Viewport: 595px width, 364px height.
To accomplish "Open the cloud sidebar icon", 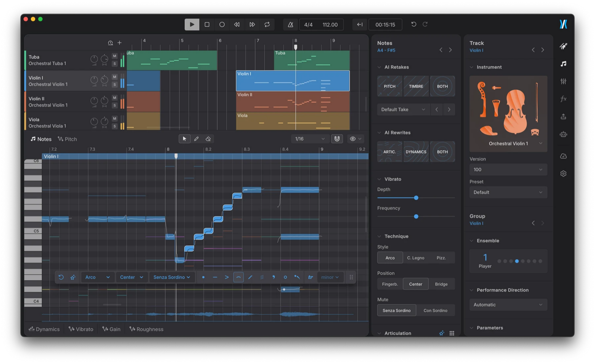I will click(563, 156).
